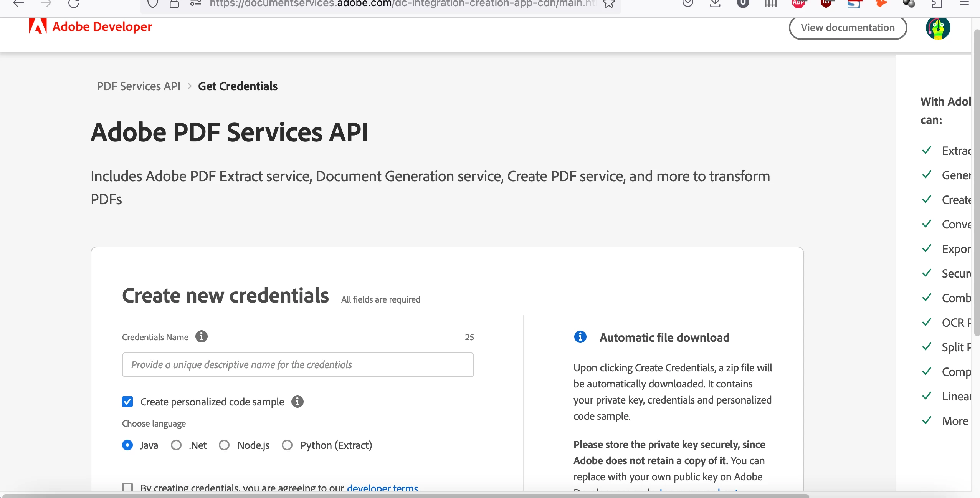The image size is (980, 498).
Task: Reload the page in the browser
Action: [x=73, y=4]
